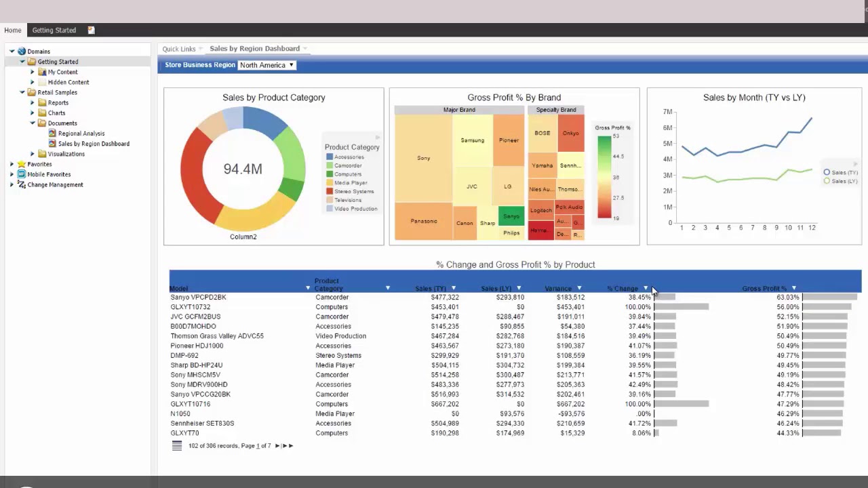The height and width of the screenshot is (488, 868).
Task: Go to the next page of records
Action: 277,446
